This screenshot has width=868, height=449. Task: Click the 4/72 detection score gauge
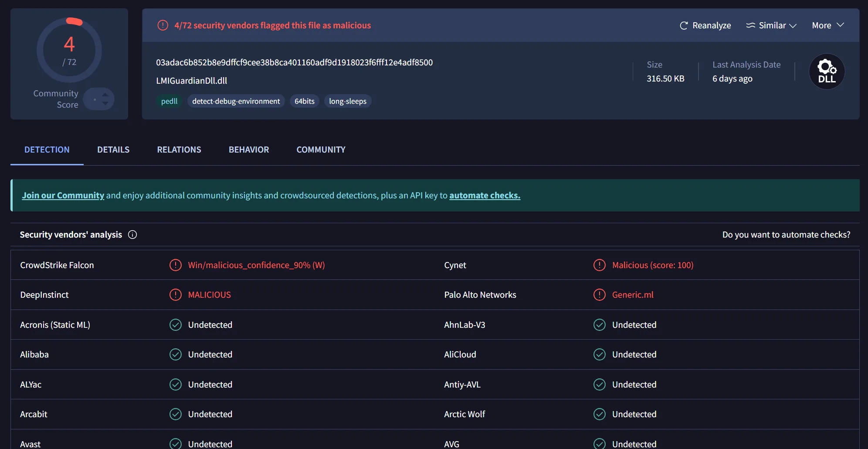click(x=69, y=50)
